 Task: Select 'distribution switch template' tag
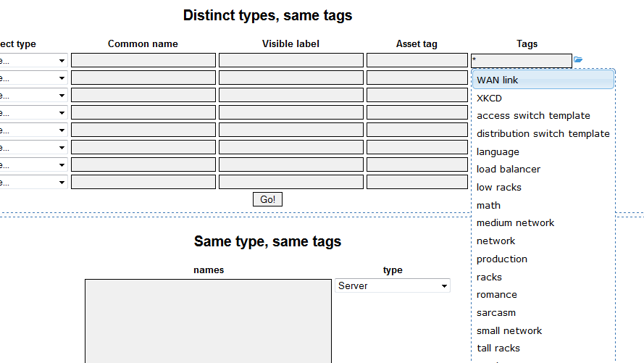click(x=543, y=133)
